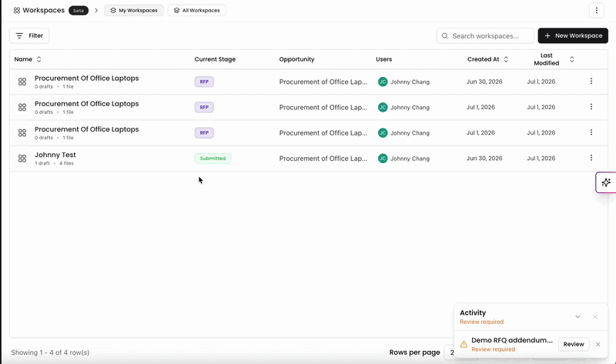Image resolution: width=616 pixels, height=364 pixels.
Task: Open row actions for Johnny Test workspace
Action: click(591, 158)
